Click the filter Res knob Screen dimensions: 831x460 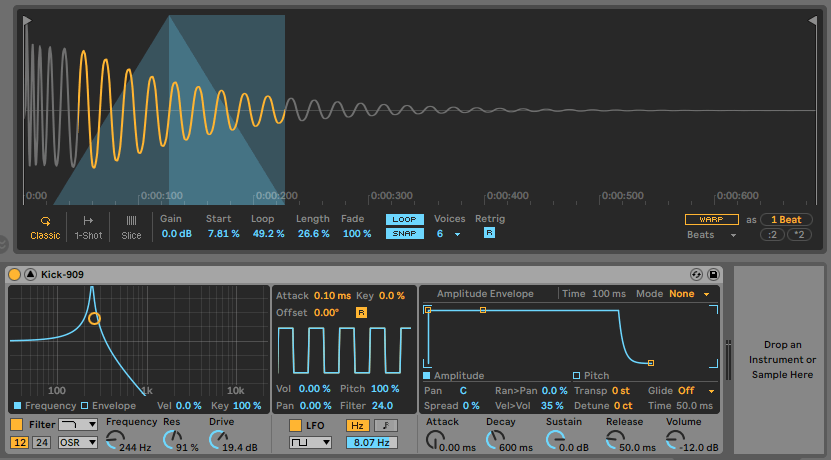click(172, 440)
